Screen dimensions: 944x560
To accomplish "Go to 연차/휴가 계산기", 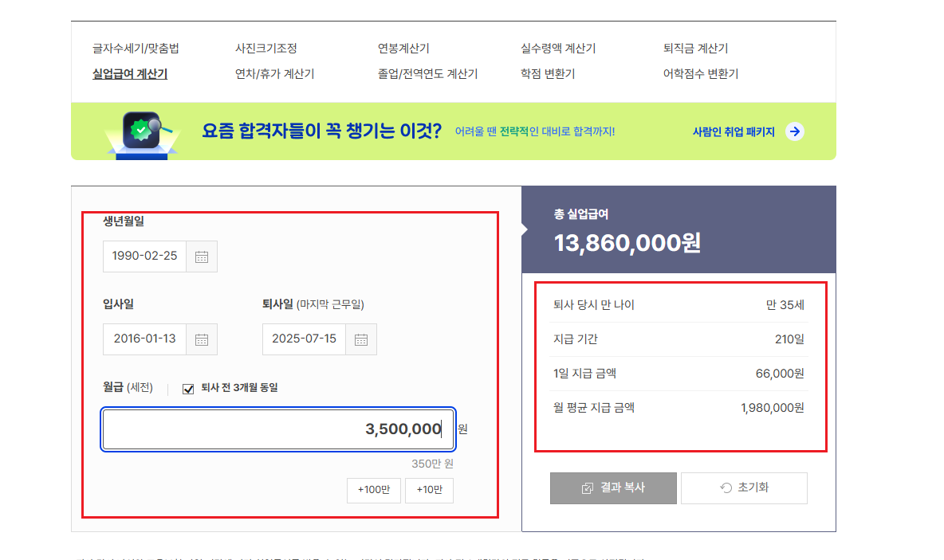I will 273,73.
